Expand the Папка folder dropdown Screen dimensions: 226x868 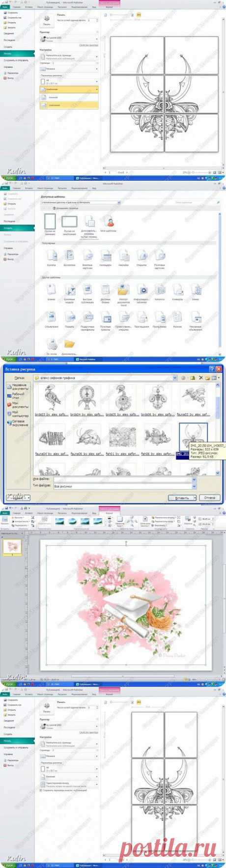pos(174,378)
